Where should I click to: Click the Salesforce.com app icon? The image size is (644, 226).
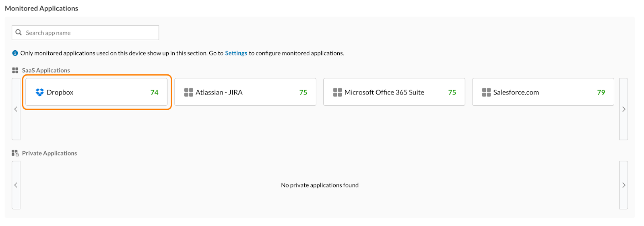486,92
